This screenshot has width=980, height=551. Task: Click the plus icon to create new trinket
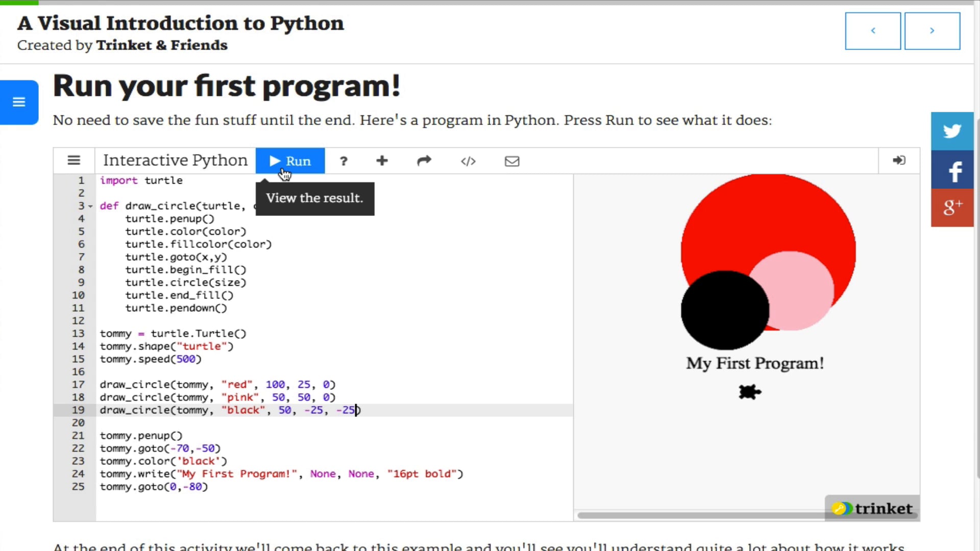point(382,161)
